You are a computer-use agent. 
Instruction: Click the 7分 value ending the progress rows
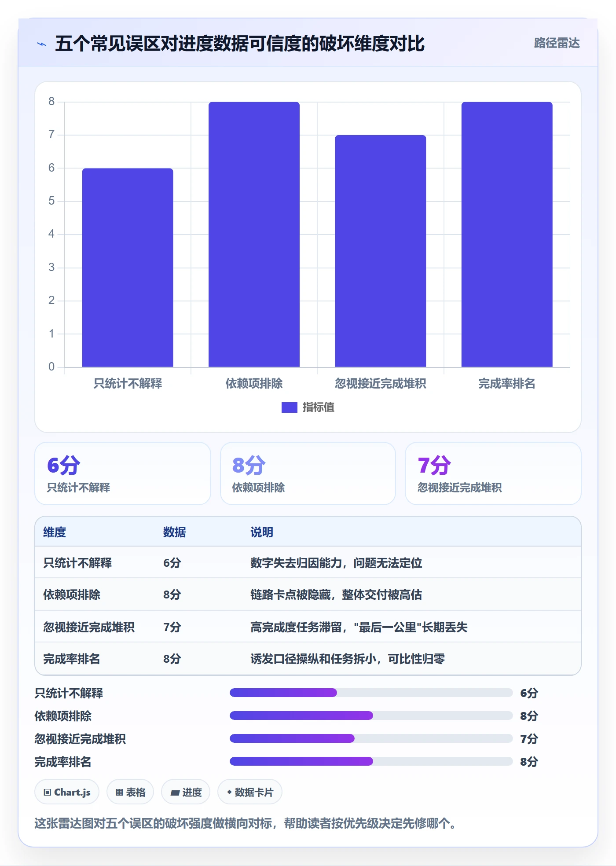(x=529, y=739)
